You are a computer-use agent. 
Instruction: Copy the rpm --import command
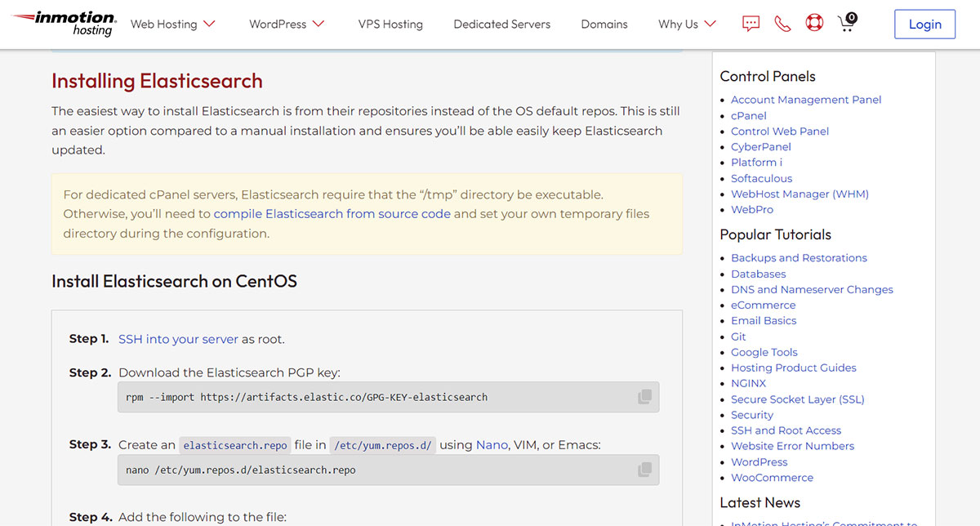[x=644, y=397]
